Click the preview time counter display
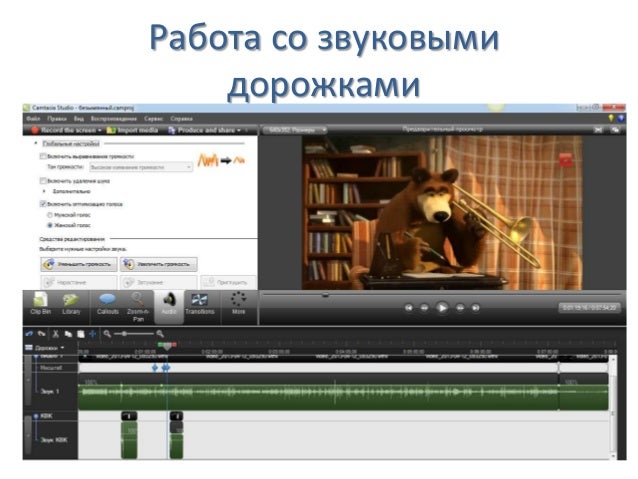This screenshot has width=638, height=479. 589,308
